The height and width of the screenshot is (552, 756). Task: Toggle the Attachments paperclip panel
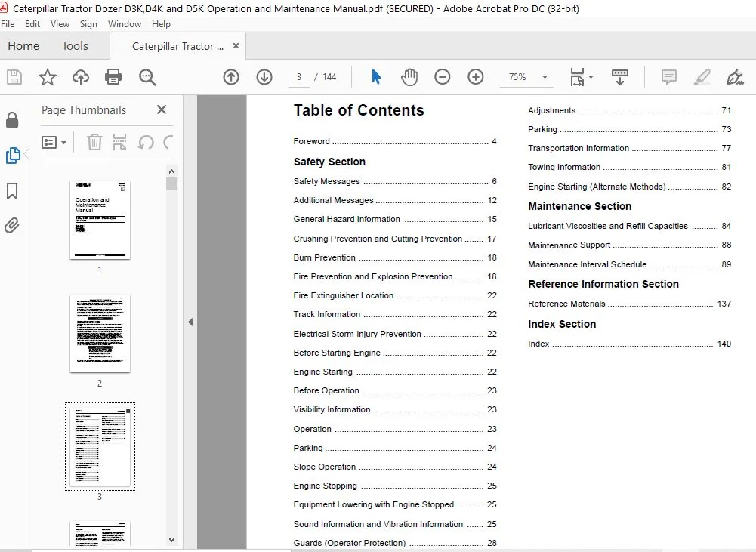12,225
